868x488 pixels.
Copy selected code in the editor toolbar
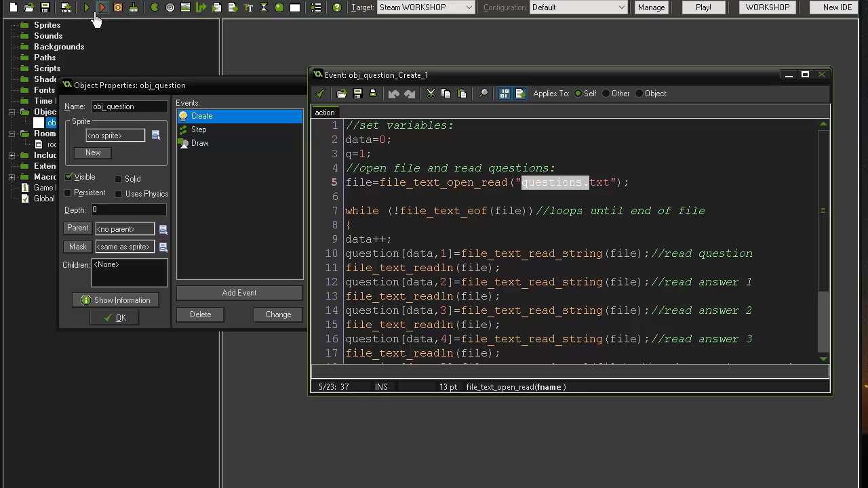[446, 94]
